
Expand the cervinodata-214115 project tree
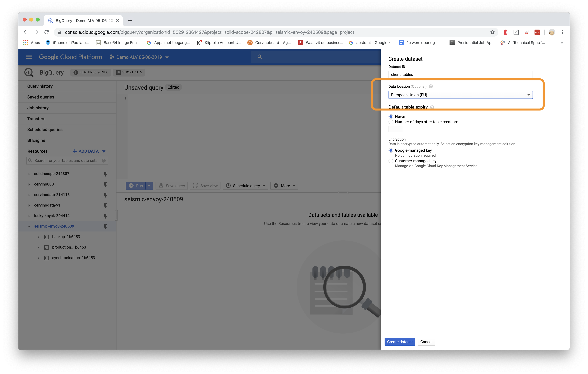point(29,195)
